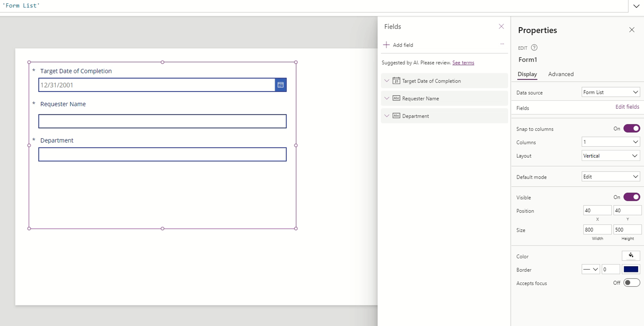Viewport: 644px width, 326px height.
Task: Click the Add field button label
Action: click(x=403, y=45)
